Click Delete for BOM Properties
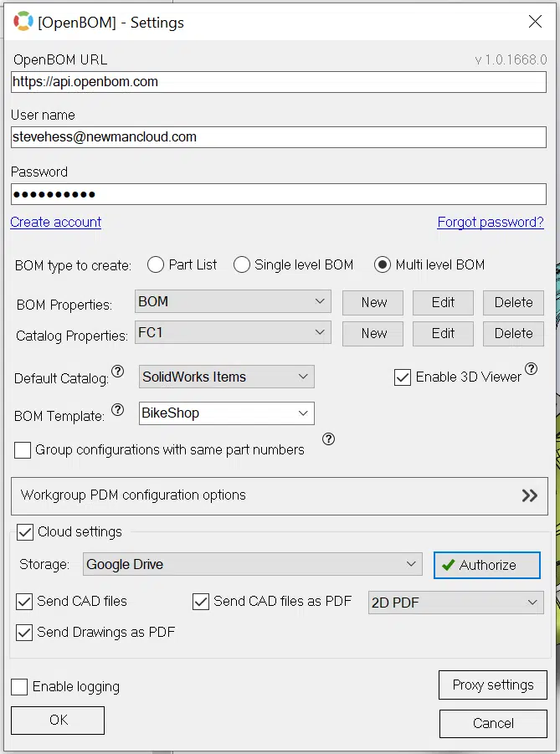560x754 pixels. (x=513, y=302)
